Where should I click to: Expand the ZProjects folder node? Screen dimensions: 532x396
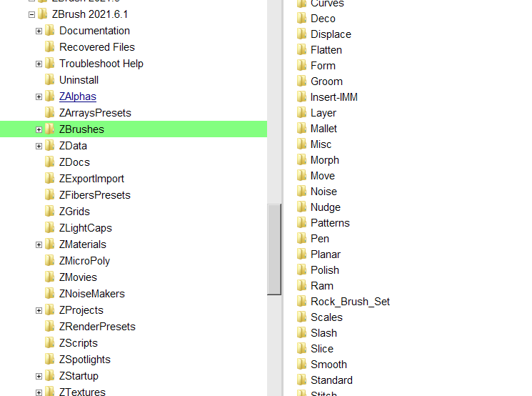[39, 311]
